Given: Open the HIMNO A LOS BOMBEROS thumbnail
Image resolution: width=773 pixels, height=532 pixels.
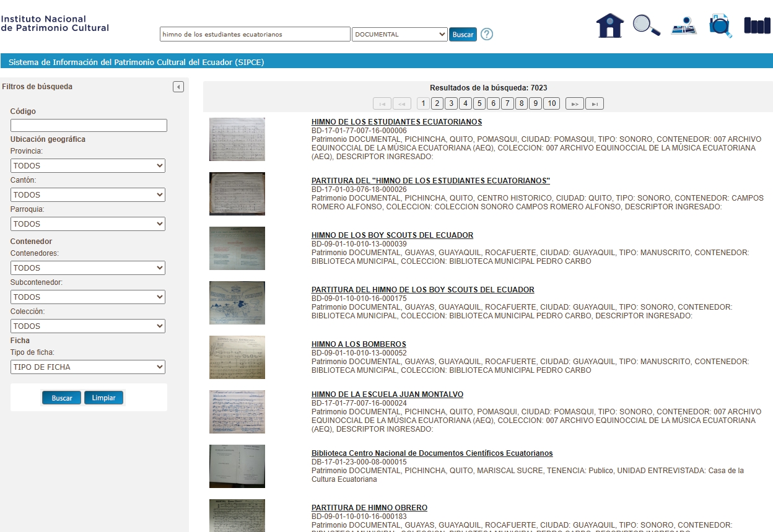Looking at the screenshot, I should [x=237, y=357].
